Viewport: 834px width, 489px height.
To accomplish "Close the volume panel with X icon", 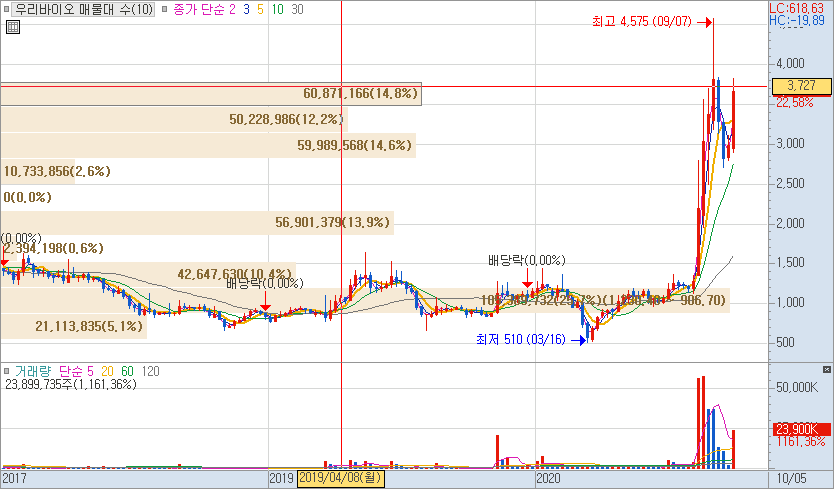I will pos(827,369).
